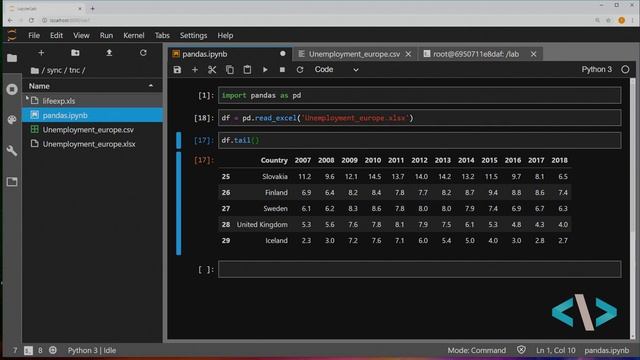The image size is (640, 360).
Task: Click the New Launcher plus icon
Action: click(41, 53)
